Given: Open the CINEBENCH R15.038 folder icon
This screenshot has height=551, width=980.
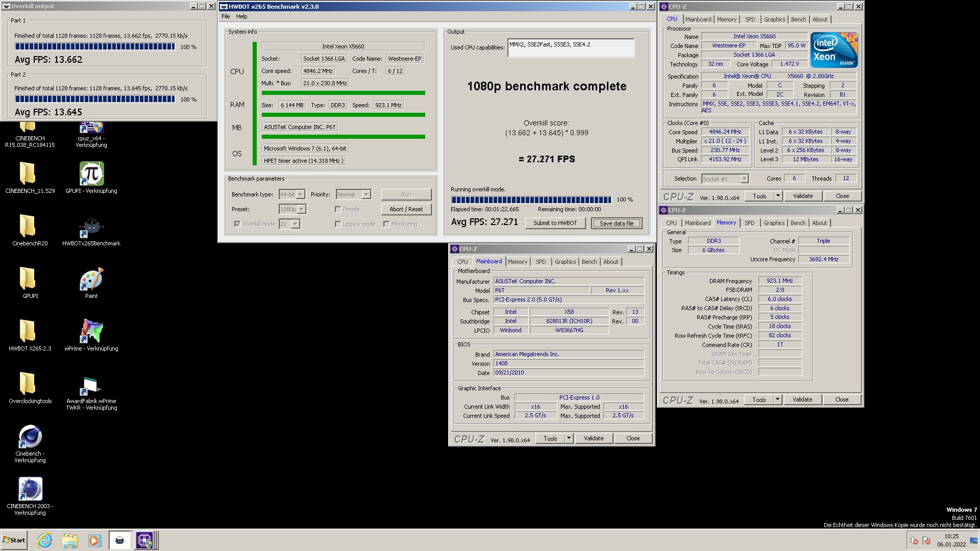Looking at the screenshot, I should click(x=28, y=127).
